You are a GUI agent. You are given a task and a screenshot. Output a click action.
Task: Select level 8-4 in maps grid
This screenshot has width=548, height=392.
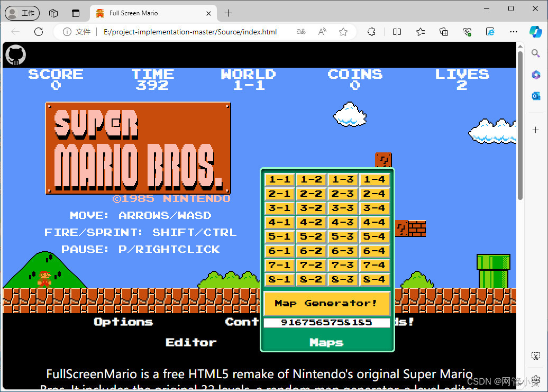coord(375,279)
